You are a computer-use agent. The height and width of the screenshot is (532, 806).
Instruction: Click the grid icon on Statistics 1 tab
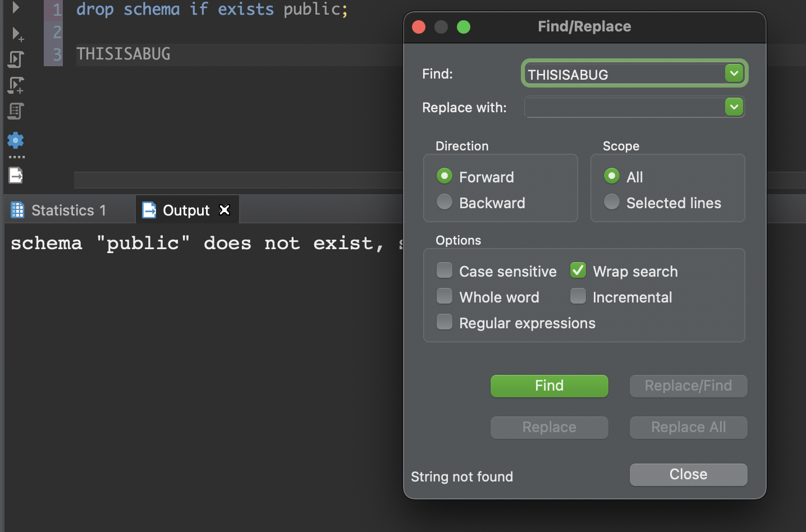[17, 209]
